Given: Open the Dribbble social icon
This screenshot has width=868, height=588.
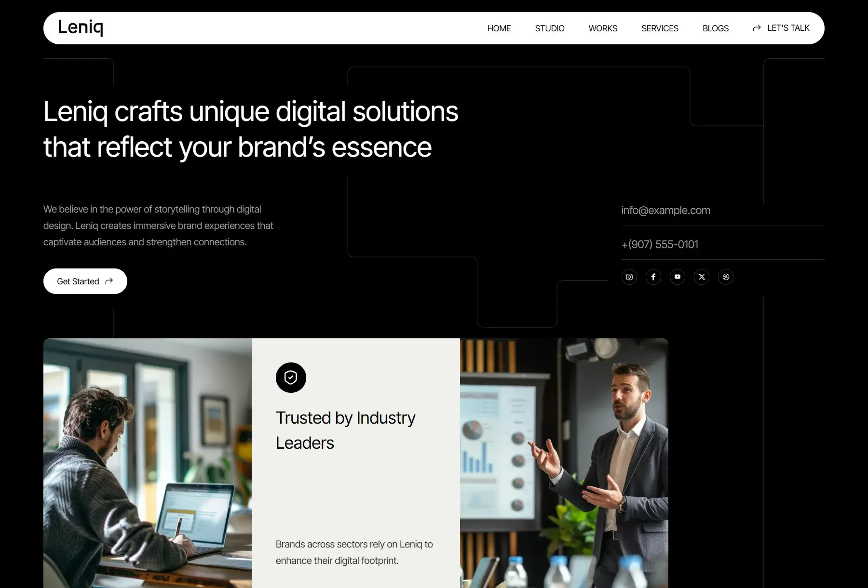Looking at the screenshot, I should tap(726, 277).
